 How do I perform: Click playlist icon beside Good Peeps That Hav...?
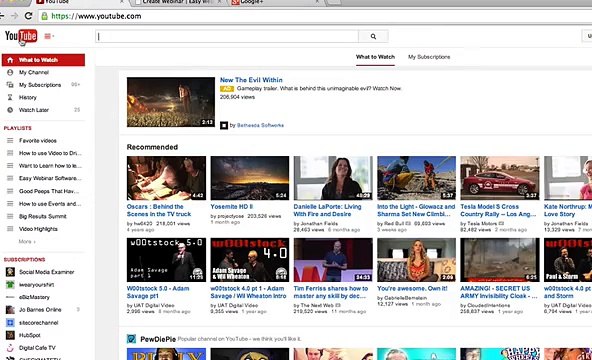pyautogui.click(x=10, y=191)
